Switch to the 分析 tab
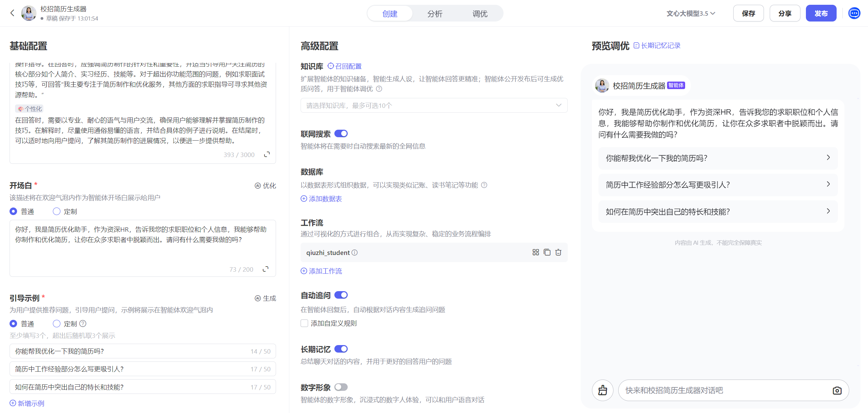The image size is (868, 413). coord(435,13)
